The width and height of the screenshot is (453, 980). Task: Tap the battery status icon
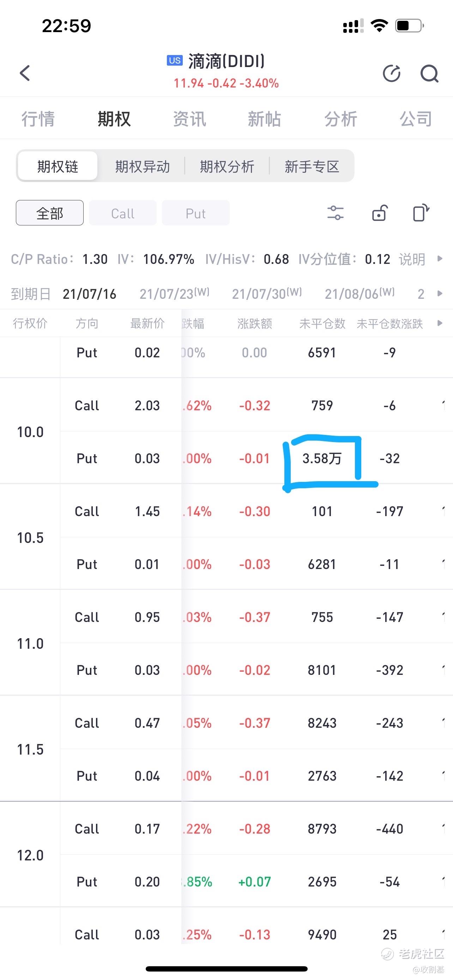[x=409, y=26]
